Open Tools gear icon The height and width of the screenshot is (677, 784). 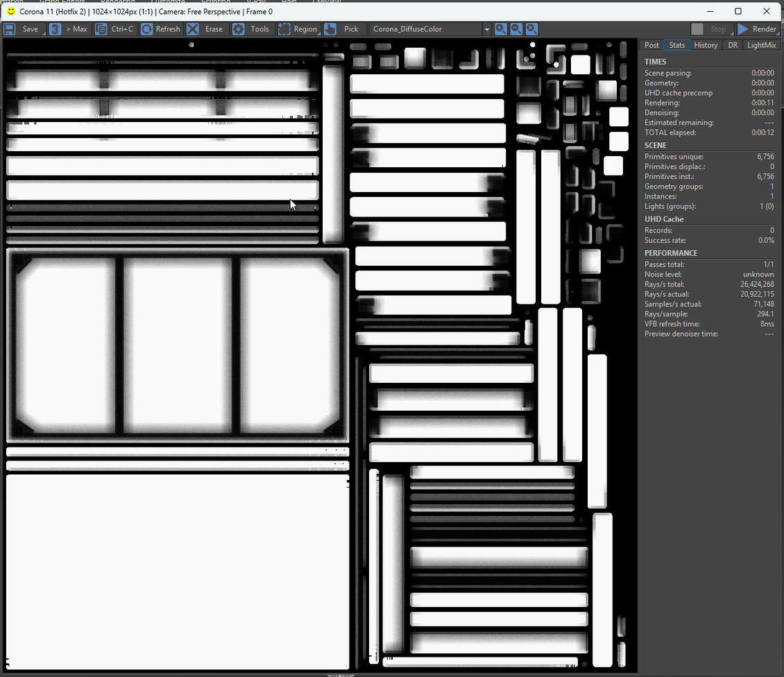tap(239, 29)
